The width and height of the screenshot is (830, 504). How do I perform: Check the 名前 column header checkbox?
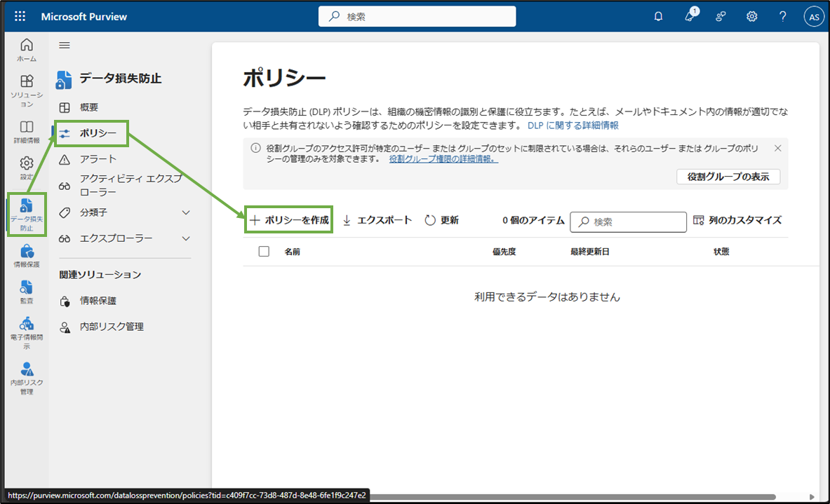click(x=263, y=251)
